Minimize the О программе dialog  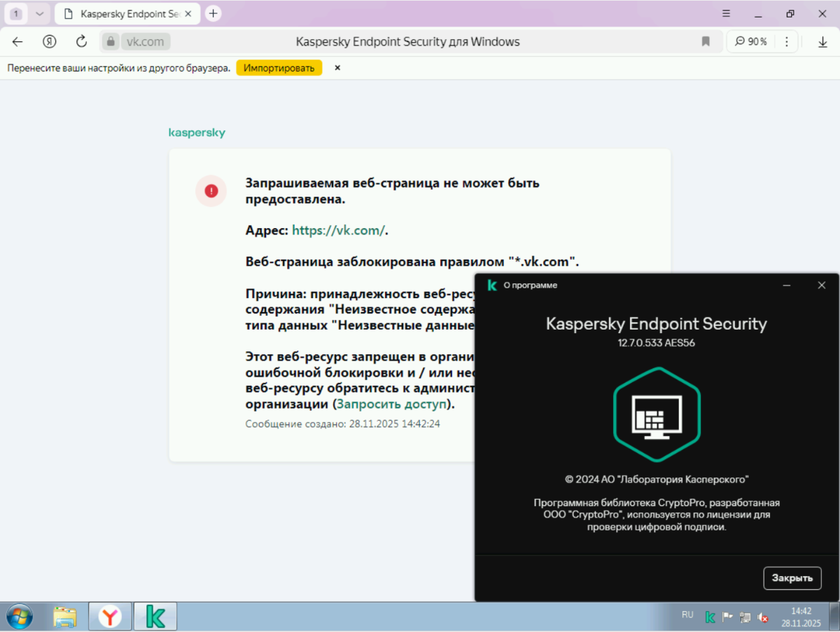[x=787, y=285]
